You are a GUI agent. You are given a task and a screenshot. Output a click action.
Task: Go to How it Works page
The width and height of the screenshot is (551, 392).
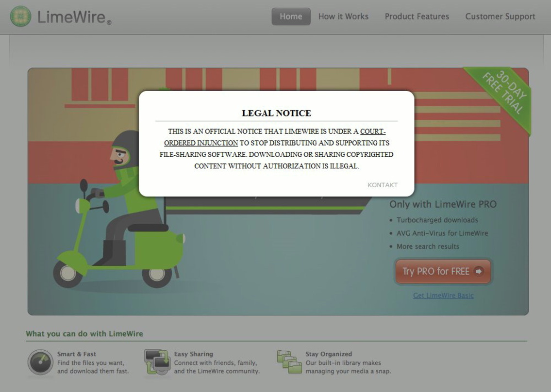343,16
